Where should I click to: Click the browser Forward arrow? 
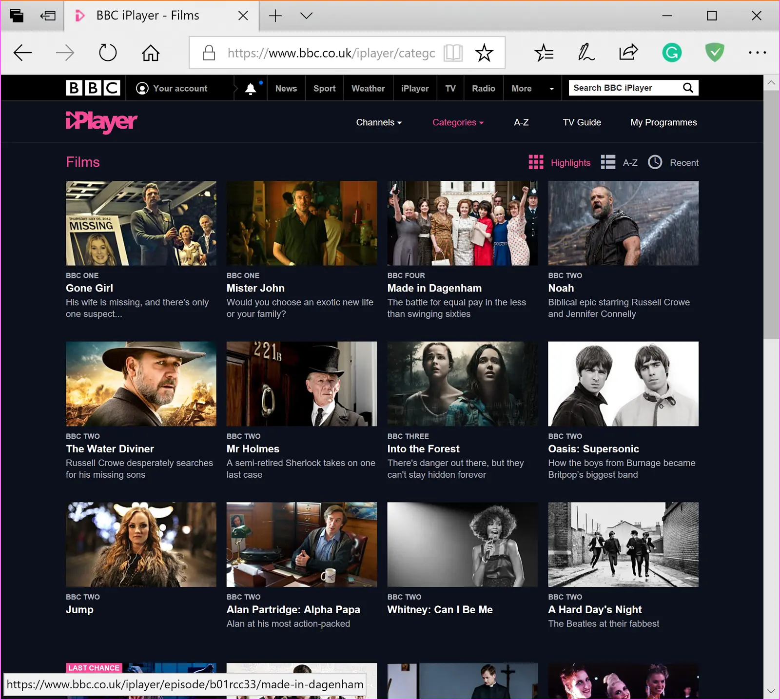click(65, 53)
